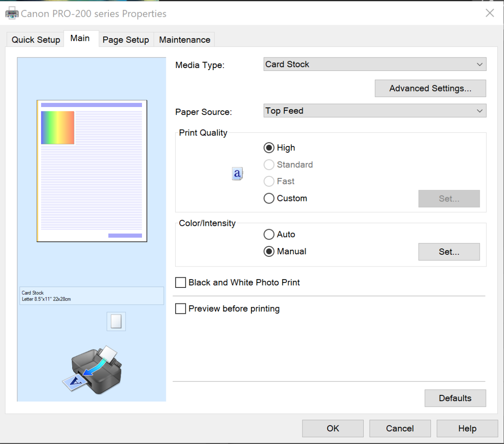The width and height of the screenshot is (504, 444).
Task: Open the Quick Setup tab
Action: [x=36, y=40]
